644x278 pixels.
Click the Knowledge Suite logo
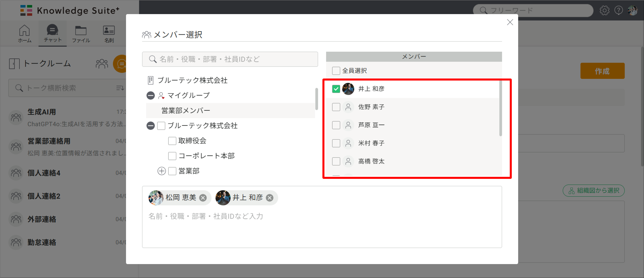70,11
